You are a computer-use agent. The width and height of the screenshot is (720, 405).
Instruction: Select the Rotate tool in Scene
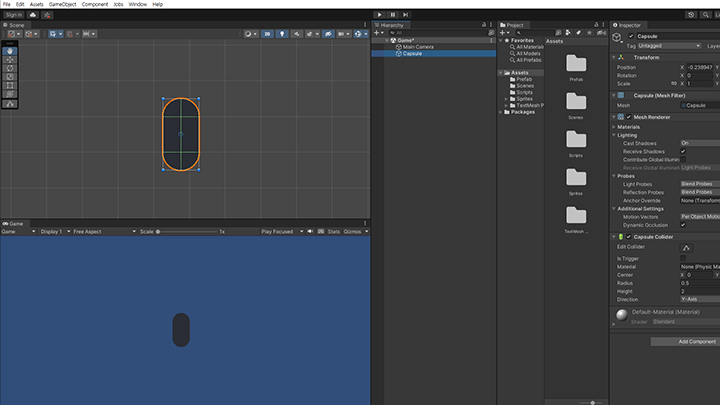coord(10,69)
